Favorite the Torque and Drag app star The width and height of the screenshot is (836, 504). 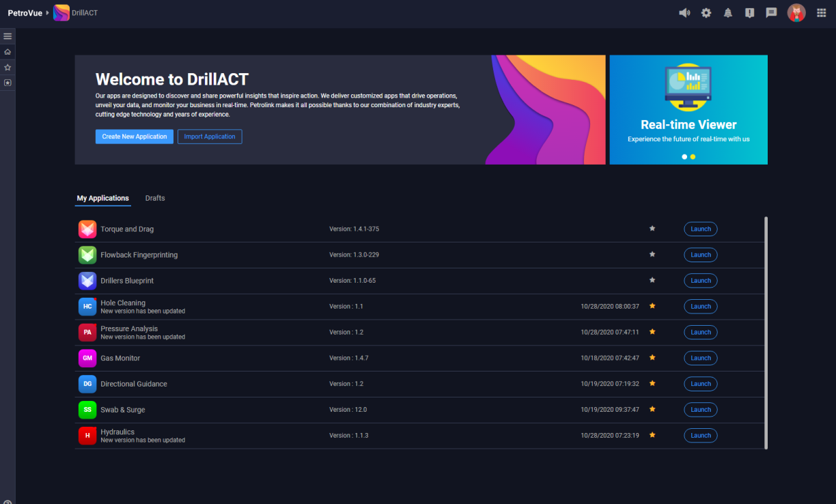(x=652, y=229)
